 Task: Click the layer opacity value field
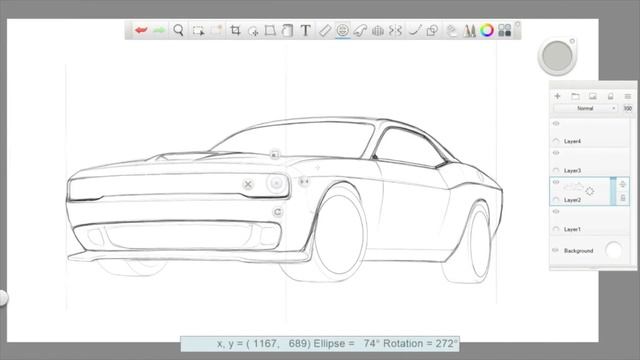pos(628,108)
